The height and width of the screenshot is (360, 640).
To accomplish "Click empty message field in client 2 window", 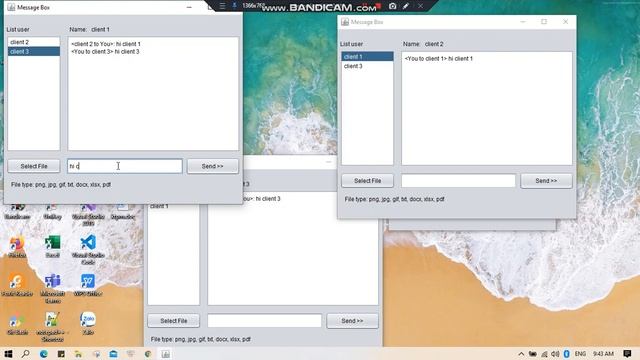I will 458,180.
